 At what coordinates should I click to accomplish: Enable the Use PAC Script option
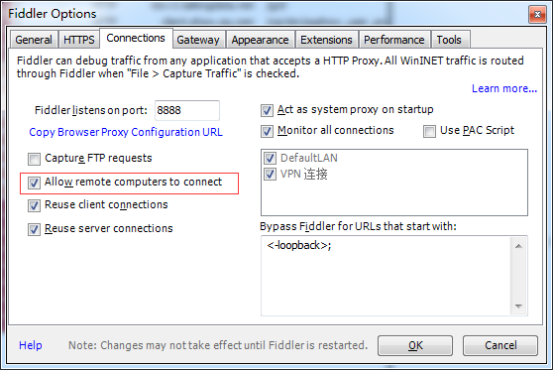point(429,131)
